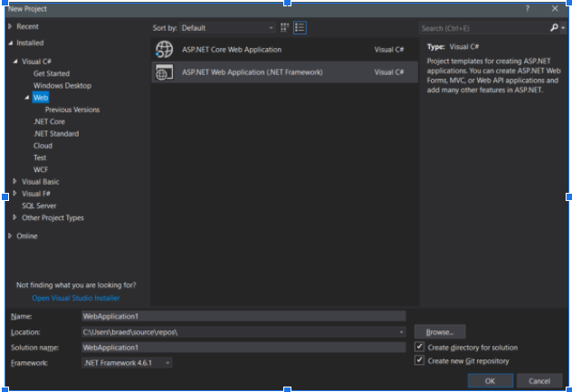This screenshot has height=392, width=572.
Task: Collapse the Visual C# node
Action: click(15, 62)
